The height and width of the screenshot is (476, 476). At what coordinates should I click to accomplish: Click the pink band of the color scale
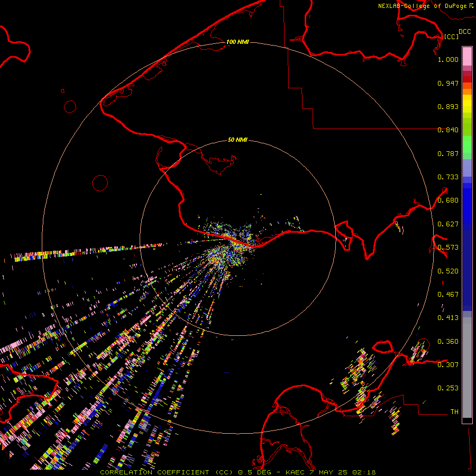[467, 57]
